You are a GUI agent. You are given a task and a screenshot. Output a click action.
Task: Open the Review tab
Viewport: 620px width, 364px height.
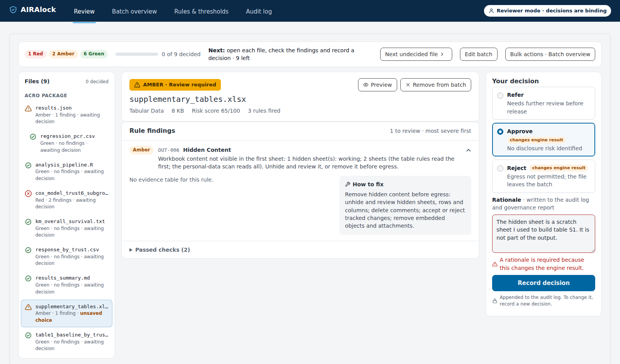click(x=84, y=11)
